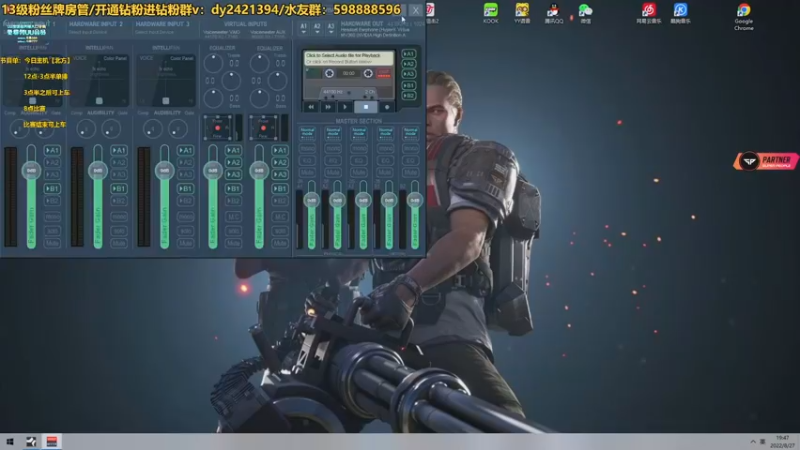800x450 pixels.
Task: Click the PARTNER badge on desktop
Action: (x=766, y=161)
